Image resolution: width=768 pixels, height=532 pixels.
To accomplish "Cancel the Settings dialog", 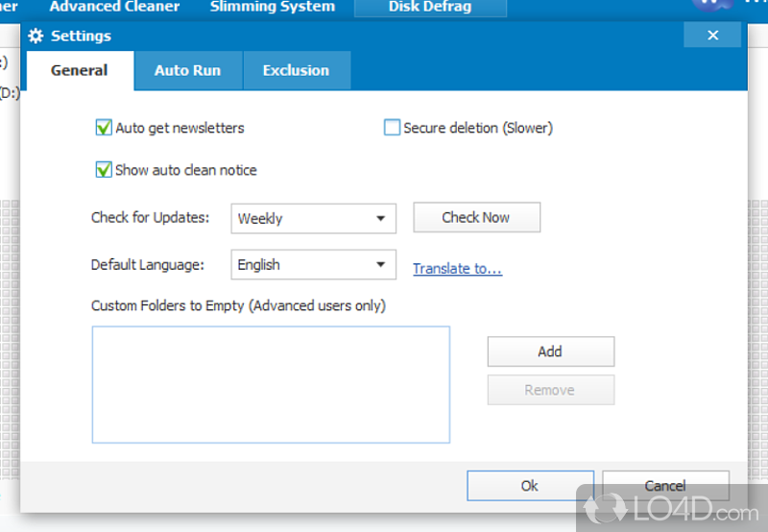I will click(665, 486).
